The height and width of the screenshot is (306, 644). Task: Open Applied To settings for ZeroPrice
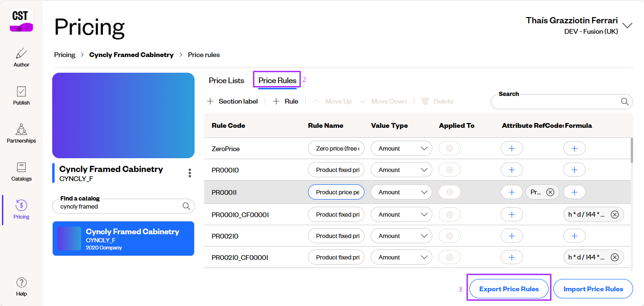[450, 149]
